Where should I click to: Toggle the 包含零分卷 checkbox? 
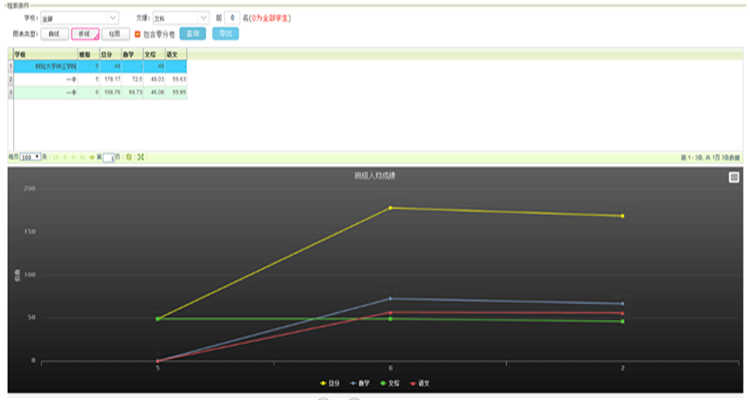coord(138,33)
